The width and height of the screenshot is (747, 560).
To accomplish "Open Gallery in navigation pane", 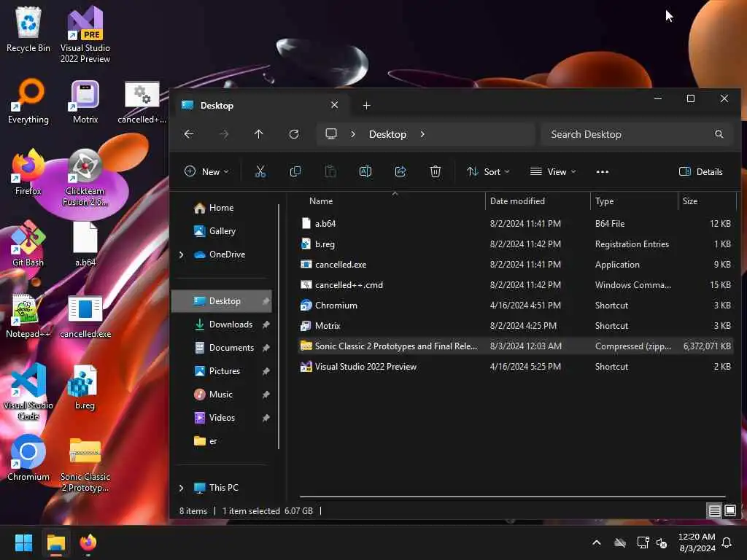I will tap(222, 231).
